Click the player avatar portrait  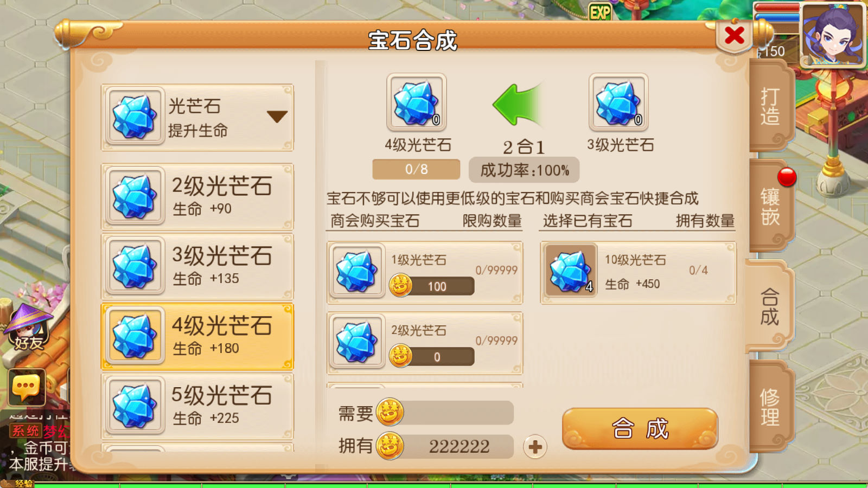(832, 35)
